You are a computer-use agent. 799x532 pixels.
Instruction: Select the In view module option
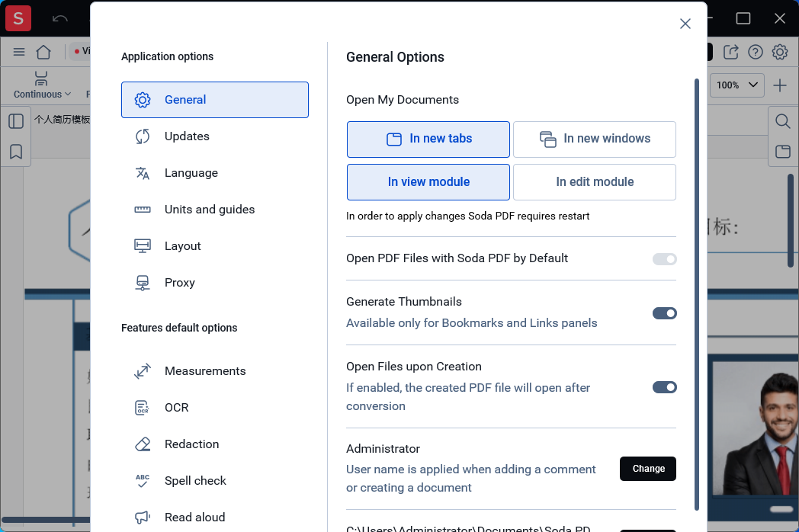point(428,182)
